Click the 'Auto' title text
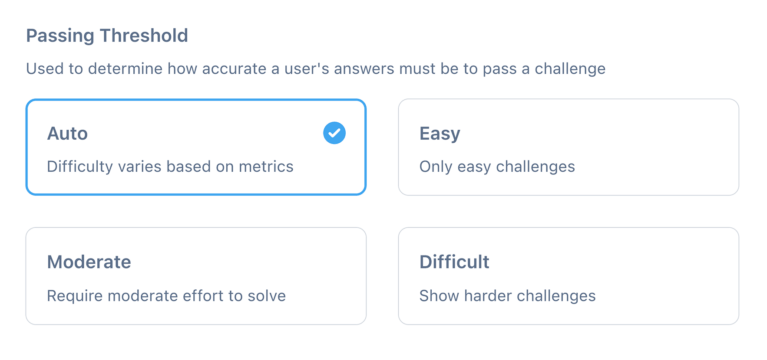The image size is (767, 360). pos(68,134)
